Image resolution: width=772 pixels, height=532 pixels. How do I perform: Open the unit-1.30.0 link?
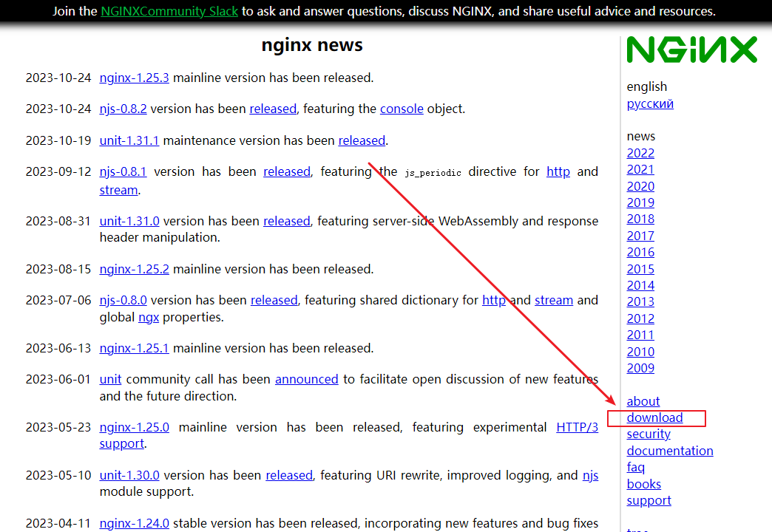click(x=129, y=475)
